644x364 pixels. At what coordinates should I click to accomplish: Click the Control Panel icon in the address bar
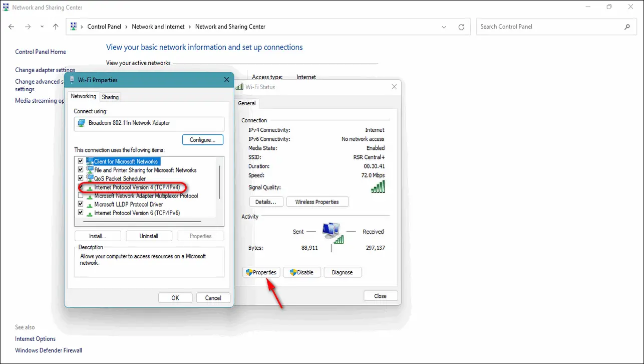[74, 27]
